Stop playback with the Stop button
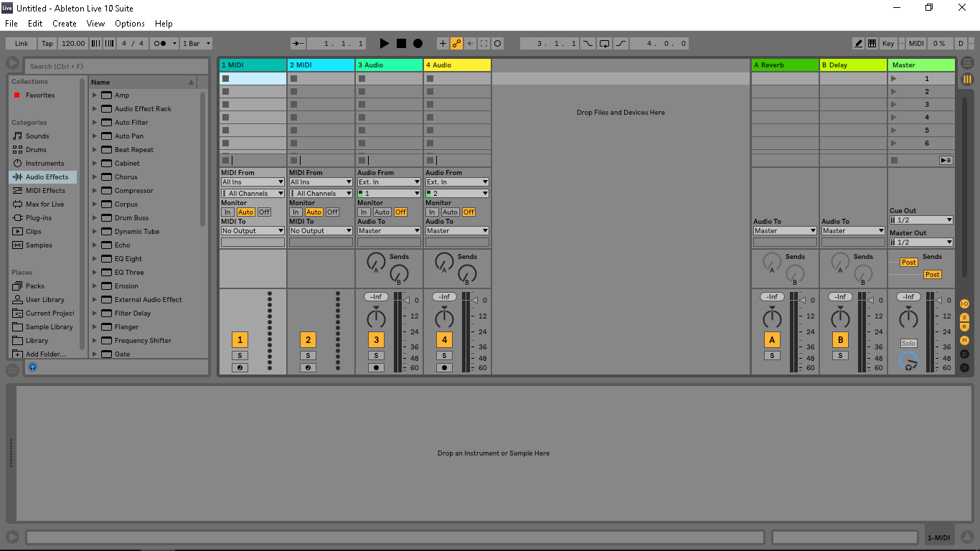The width and height of the screenshot is (980, 551). pos(401,43)
